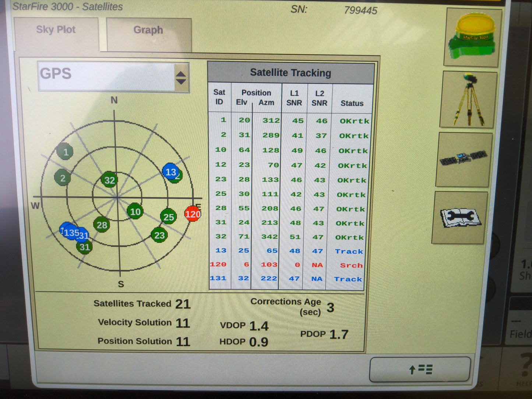Click the Position Elv Azm column header

point(256,98)
